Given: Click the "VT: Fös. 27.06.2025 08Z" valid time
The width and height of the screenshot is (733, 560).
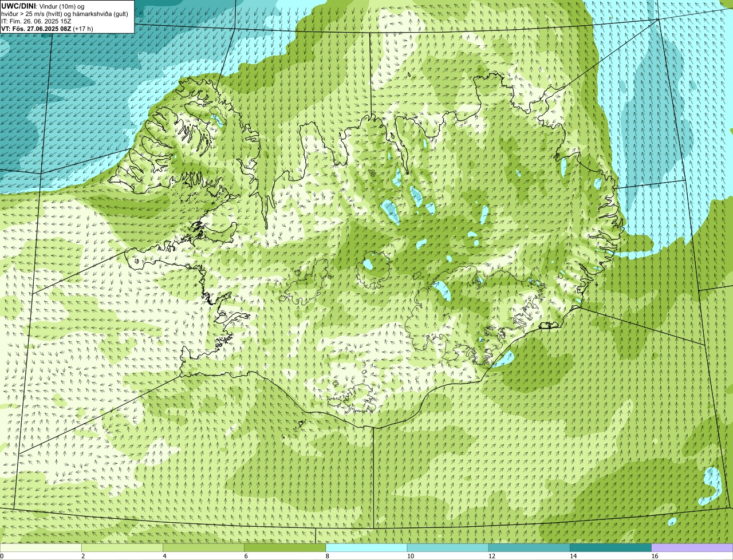Looking at the screenshot, I should (36, 29).
